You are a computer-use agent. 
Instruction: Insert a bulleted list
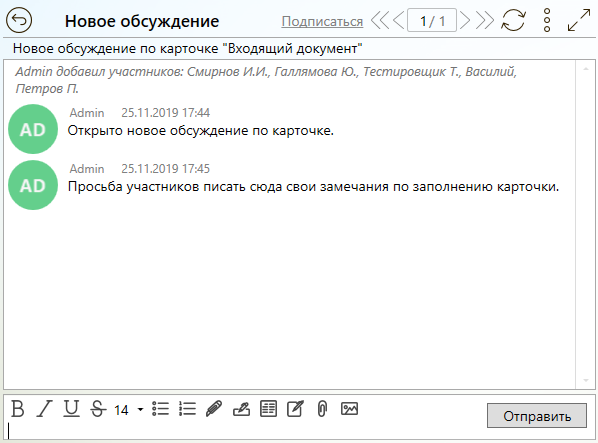coord(161,409)
